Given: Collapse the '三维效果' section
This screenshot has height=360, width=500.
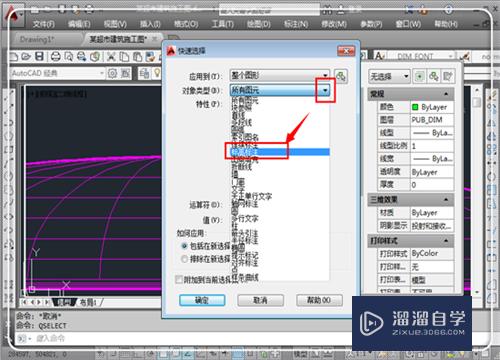Looking at the screenshot, I should (x=446, y=199).
